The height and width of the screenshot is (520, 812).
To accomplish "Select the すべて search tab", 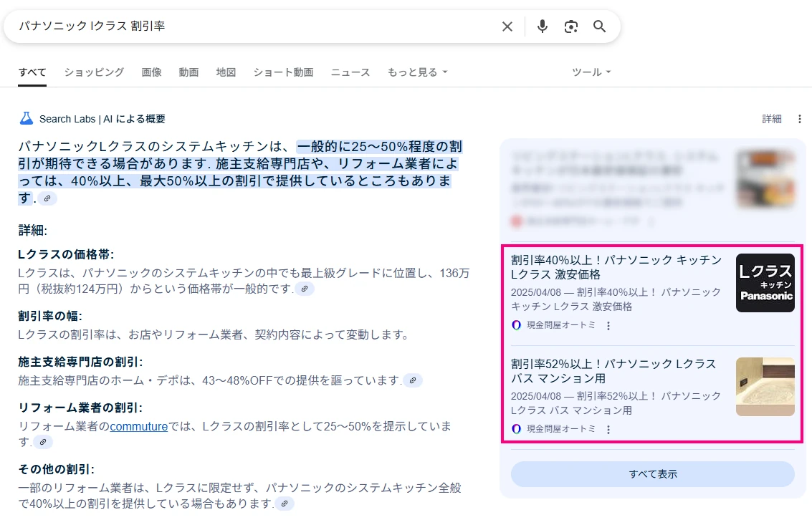I will point(32,72).
